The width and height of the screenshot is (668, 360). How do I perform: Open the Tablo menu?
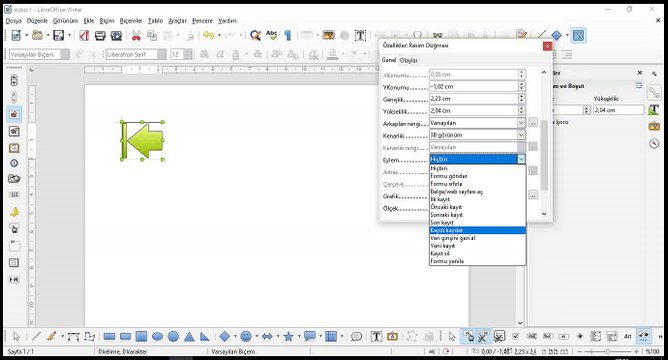click(155, 20)
